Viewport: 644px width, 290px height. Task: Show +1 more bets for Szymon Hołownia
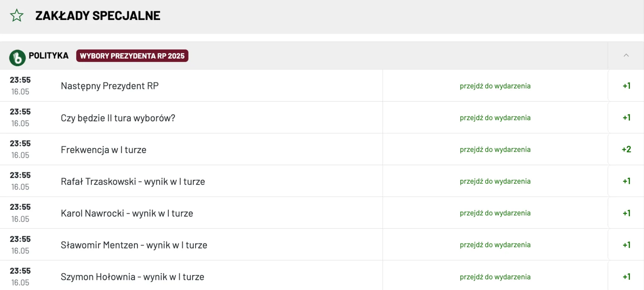[x=626, y=277]
